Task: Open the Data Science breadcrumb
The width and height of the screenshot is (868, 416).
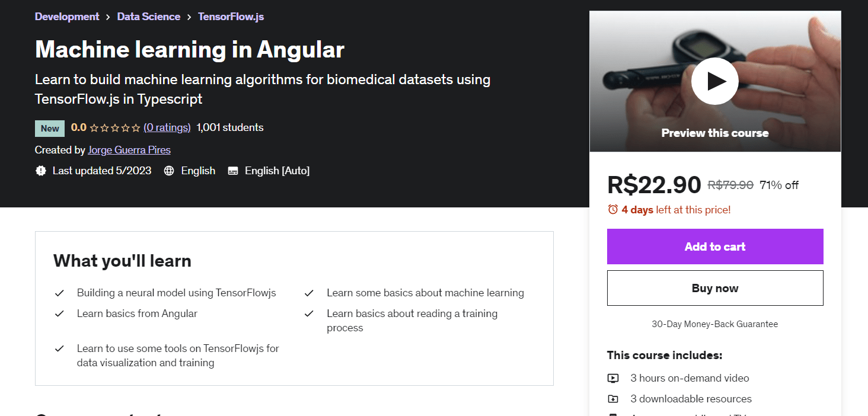Action: pos(149,17)
